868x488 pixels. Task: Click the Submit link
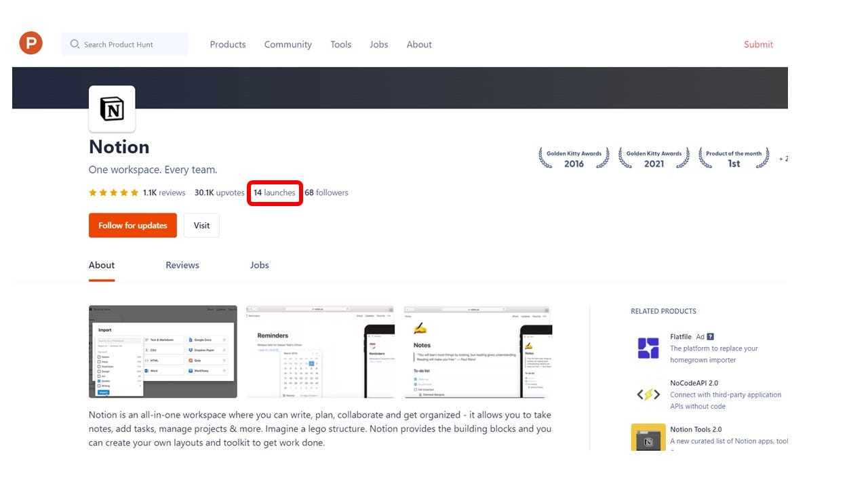758,44
